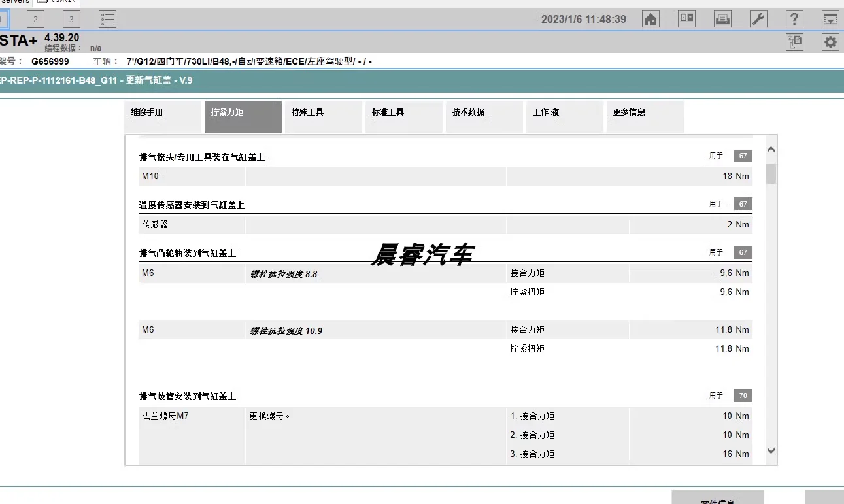
Task: Select the heading 温度传感器安装到气缸盖上
Action: 192,205
